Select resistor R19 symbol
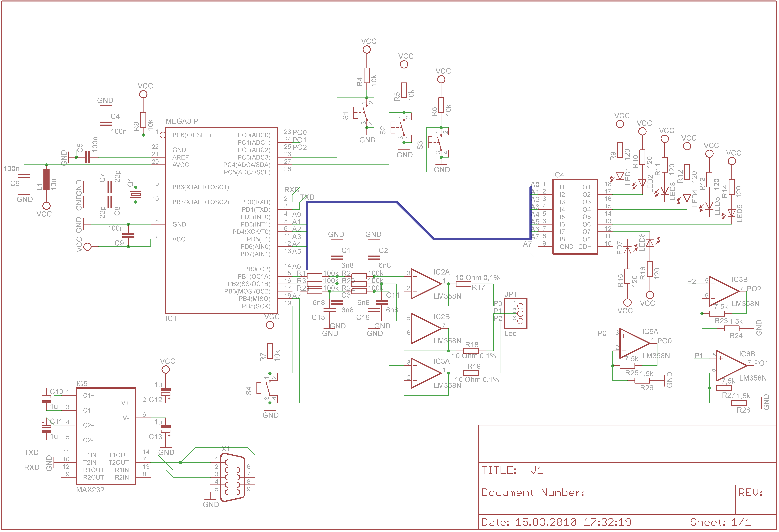Image resolution: width=779 pixels, height=532 pixels. [x=471, y=373]
